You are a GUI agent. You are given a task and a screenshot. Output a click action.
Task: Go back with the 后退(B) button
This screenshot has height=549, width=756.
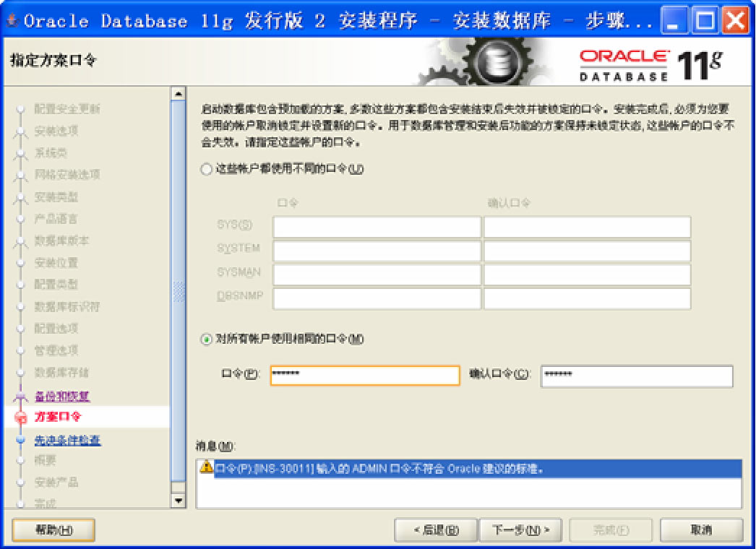[436, 530]
